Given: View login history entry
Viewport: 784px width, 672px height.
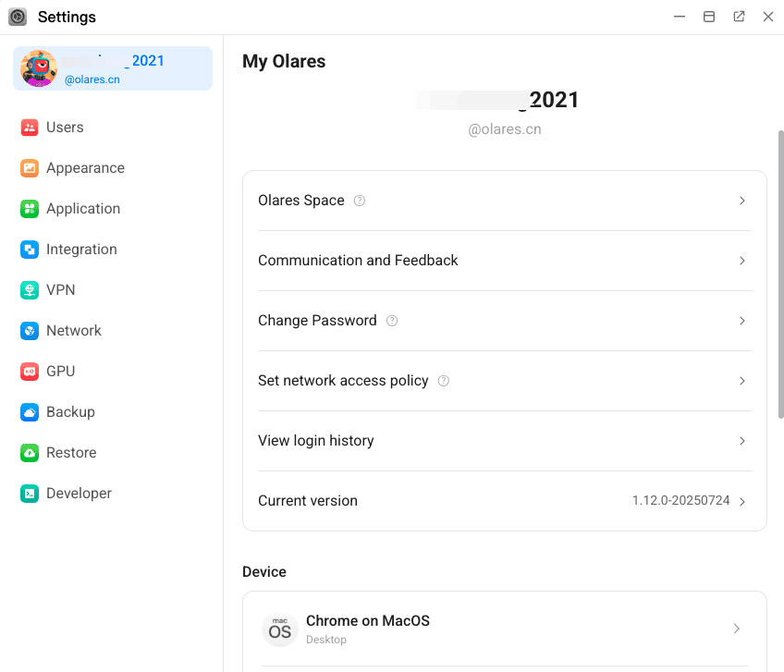Looking at the screenshot, I should [x=505, y=441].
